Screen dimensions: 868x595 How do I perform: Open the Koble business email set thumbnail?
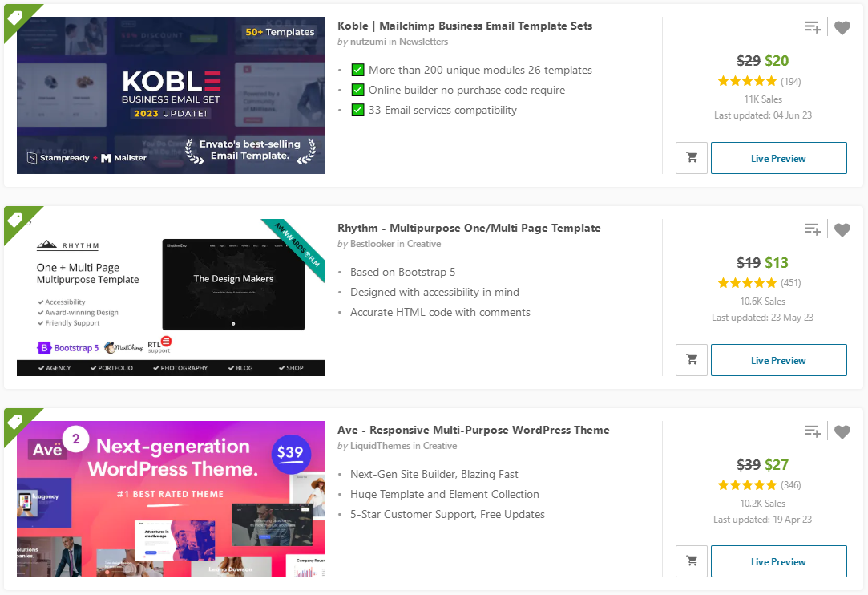171,95
